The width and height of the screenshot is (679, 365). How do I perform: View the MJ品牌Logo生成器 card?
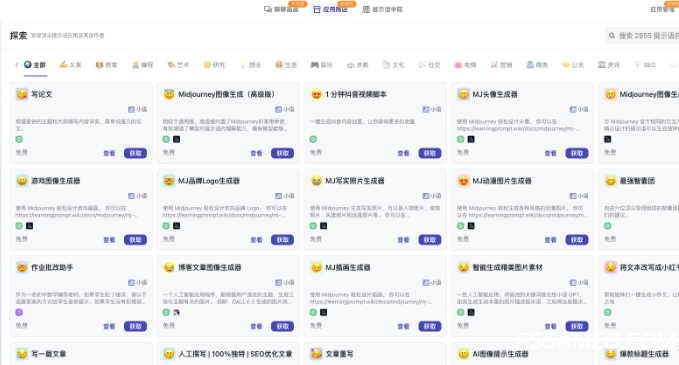[256, 239]
